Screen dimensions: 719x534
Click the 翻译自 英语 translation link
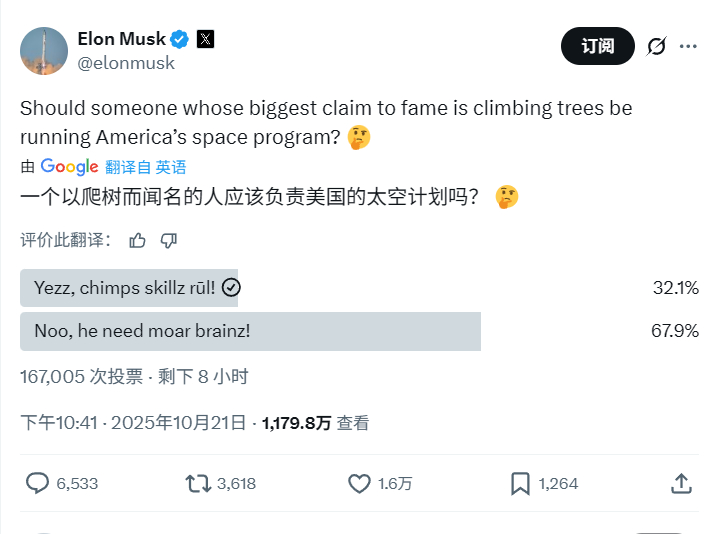coord(145,167)
